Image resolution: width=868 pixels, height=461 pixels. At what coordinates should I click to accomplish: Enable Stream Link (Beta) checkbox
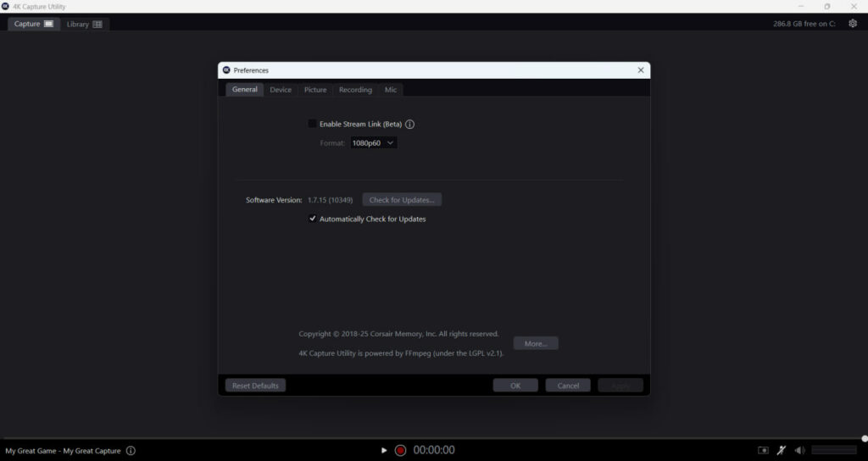pyautogui.click(x=312, y=124)
